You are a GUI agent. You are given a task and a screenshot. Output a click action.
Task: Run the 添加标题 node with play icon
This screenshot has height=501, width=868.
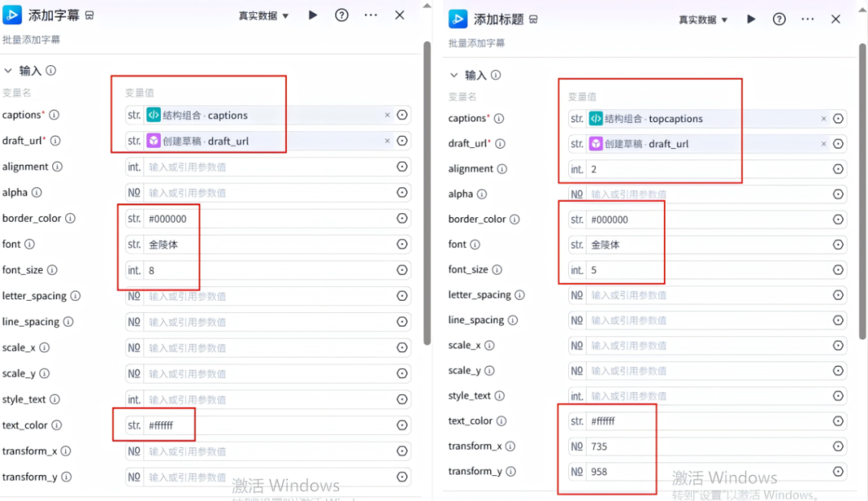(x=751, y=18)
